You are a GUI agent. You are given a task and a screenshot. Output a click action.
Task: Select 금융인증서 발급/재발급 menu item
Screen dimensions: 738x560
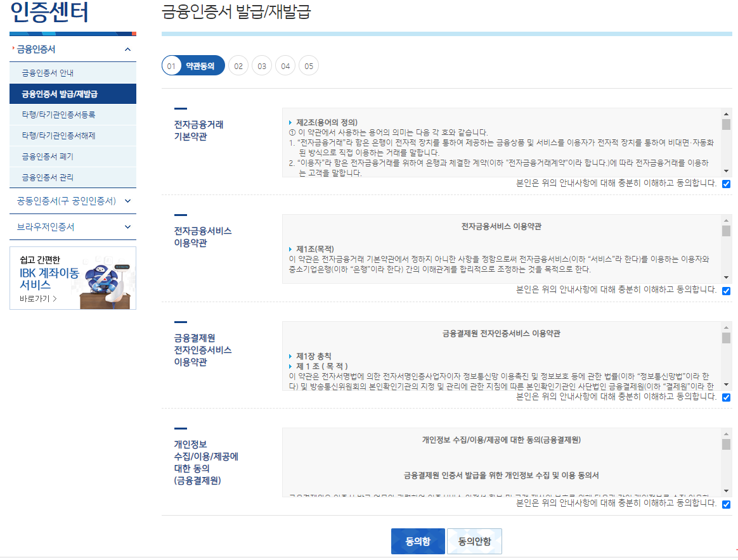73,94
